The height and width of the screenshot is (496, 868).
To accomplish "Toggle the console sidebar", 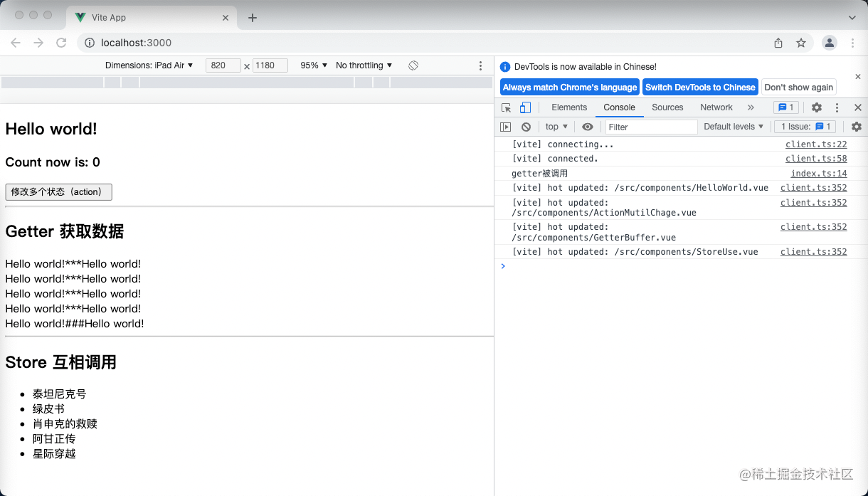I will [x=505, y=127].
